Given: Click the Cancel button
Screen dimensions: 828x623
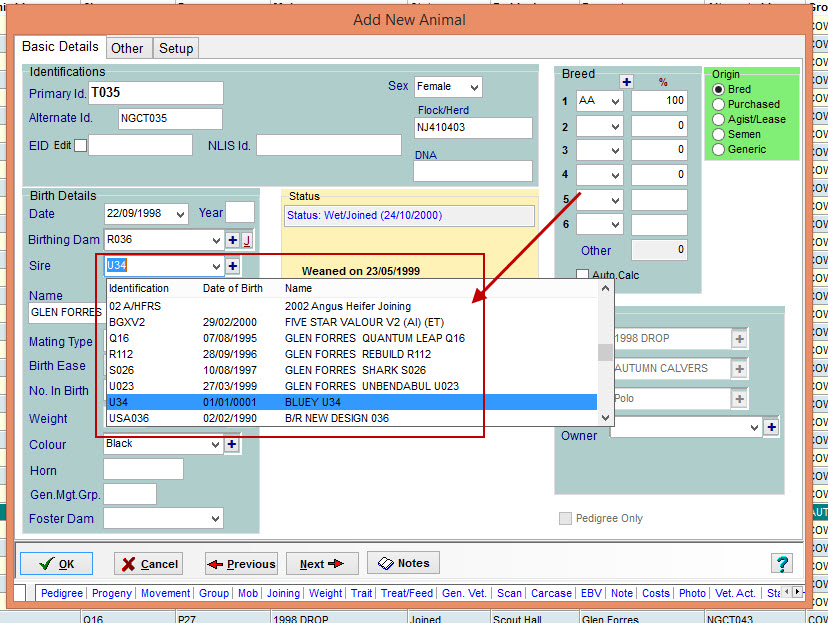Looking at the screenshot, I should point(149,564).
